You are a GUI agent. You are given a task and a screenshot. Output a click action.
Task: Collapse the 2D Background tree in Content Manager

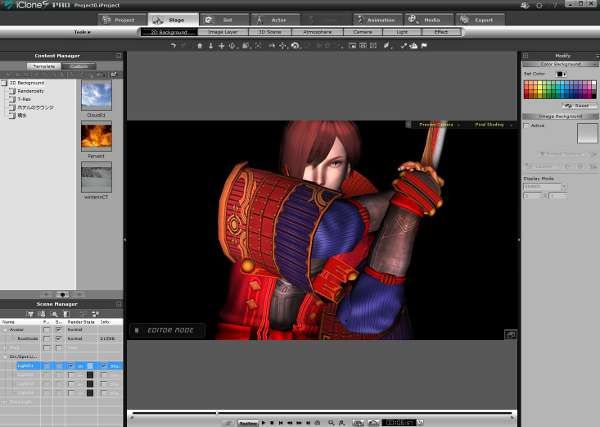4,83
